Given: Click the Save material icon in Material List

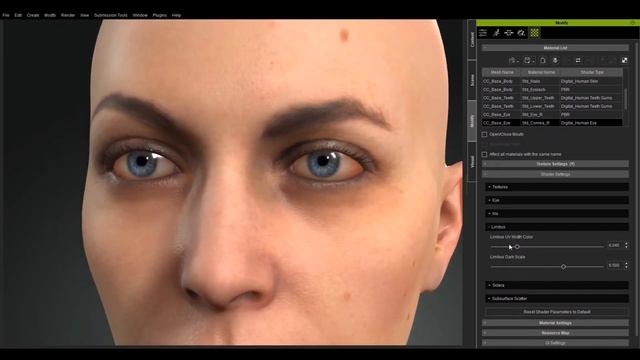Looking at the screenshot, I should click(529, 60).
